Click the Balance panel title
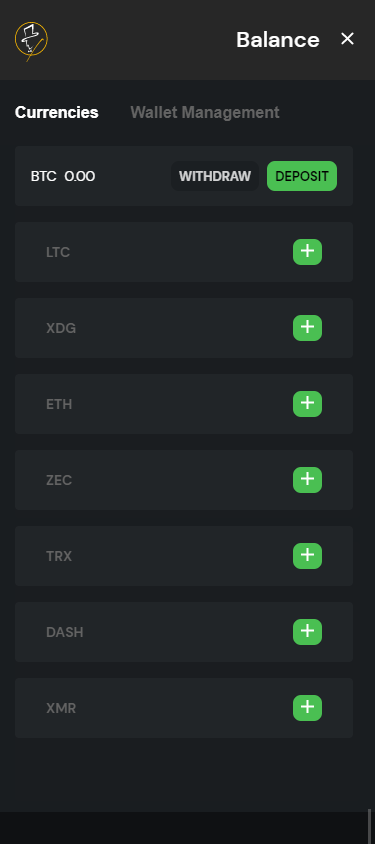 [x=278, y=39]
